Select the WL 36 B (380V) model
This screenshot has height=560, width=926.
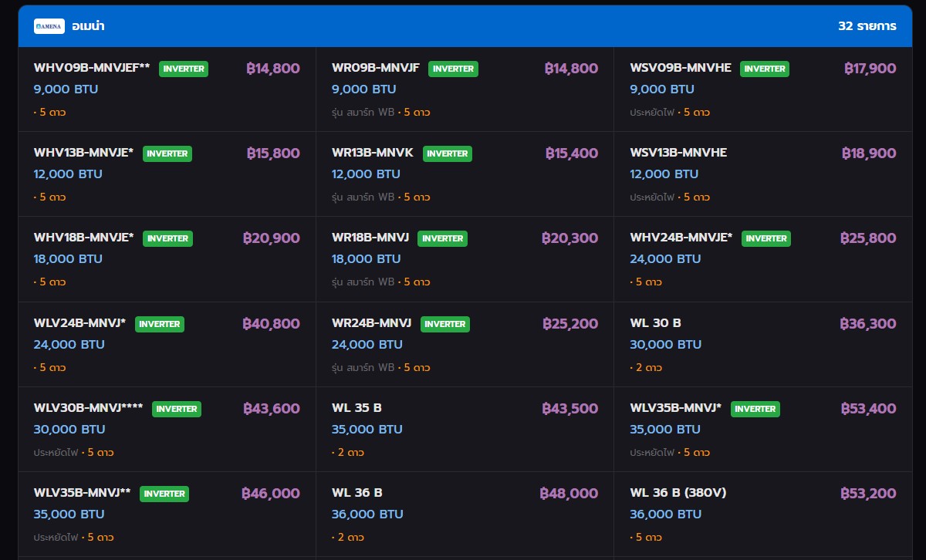(x=678, y=493)
